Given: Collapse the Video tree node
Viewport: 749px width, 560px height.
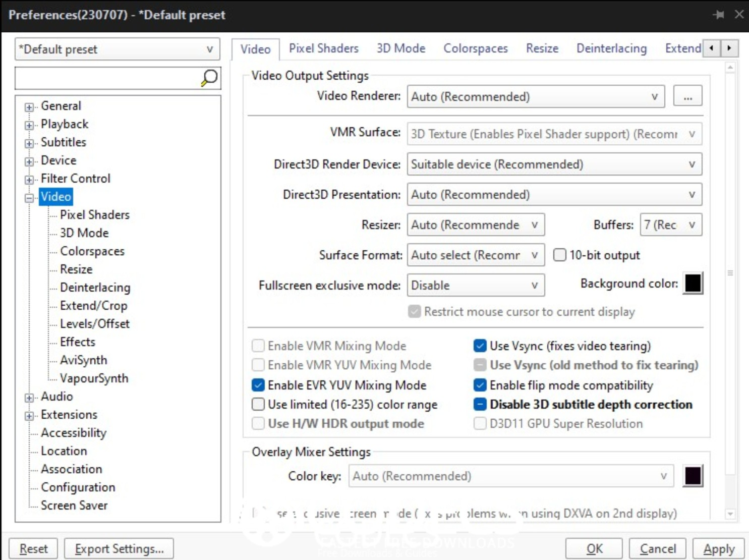Looking at the screenshot, I should tap(29, 198).
